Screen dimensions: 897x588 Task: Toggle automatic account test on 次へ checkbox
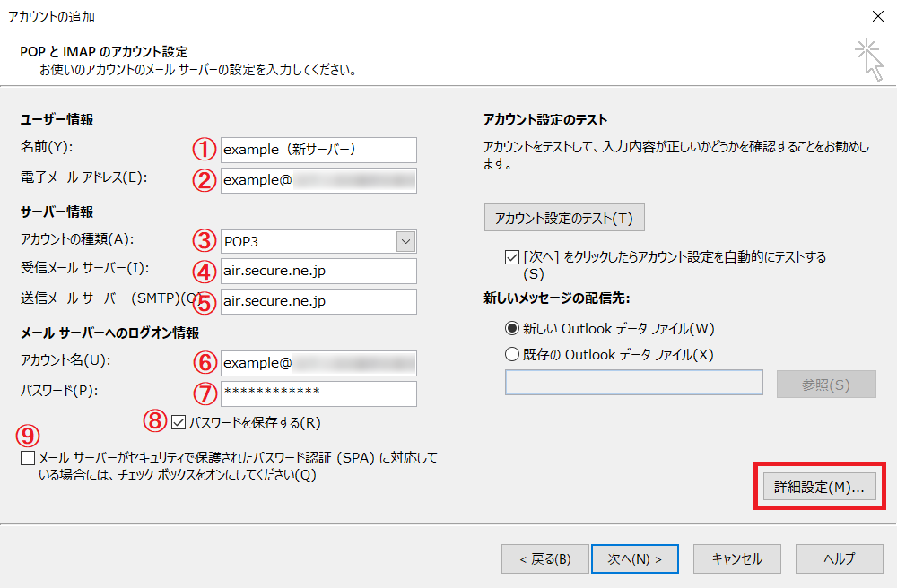(512, 257)
